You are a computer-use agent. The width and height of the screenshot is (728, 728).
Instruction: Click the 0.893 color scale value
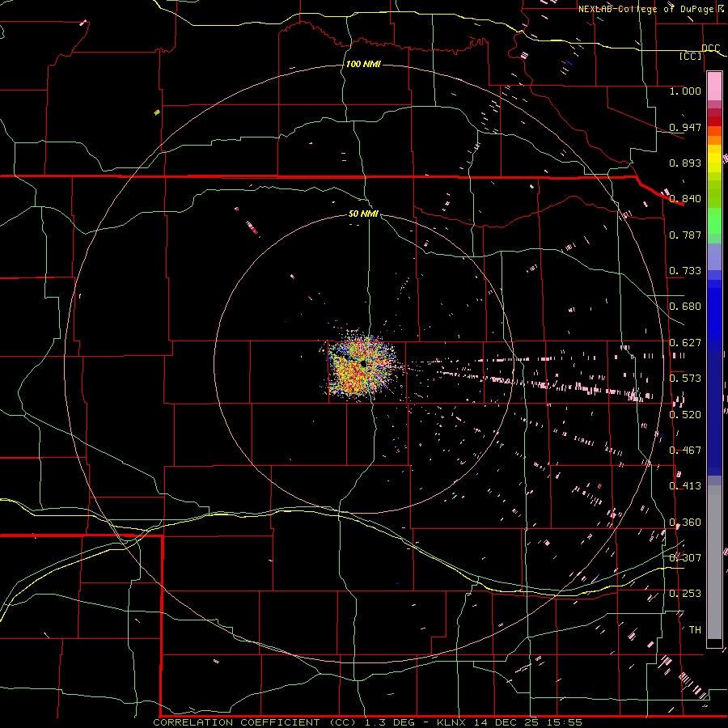coord(685,163)
